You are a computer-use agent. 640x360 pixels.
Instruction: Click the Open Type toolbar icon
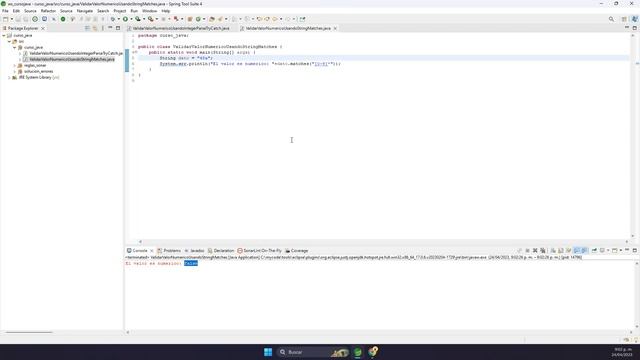212,19
